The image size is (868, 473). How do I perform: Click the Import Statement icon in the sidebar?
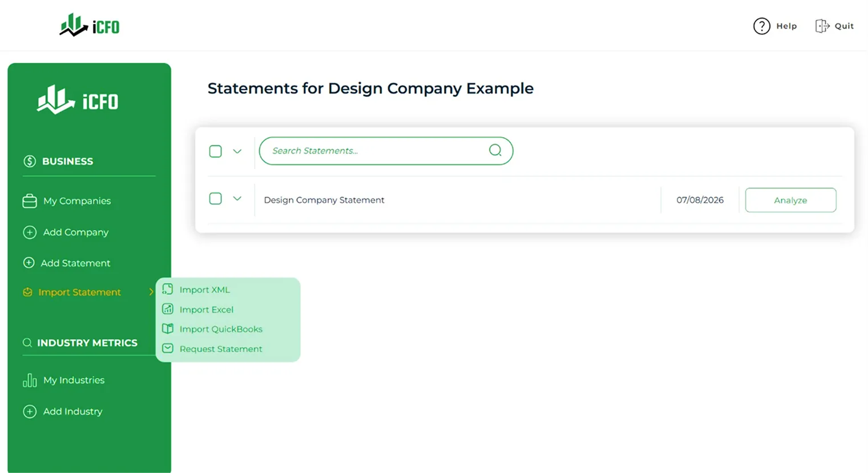[x=27, y=292]
